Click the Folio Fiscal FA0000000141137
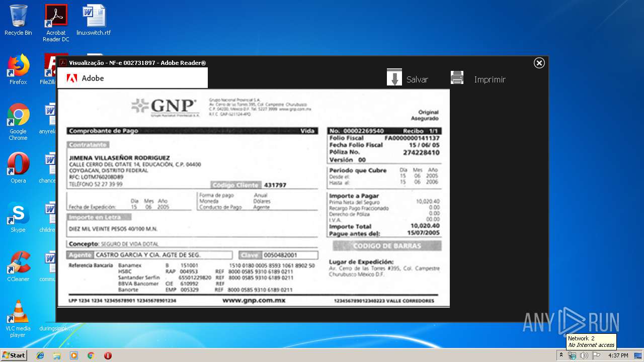Viewport: 644px width, 362px height. 412,138
